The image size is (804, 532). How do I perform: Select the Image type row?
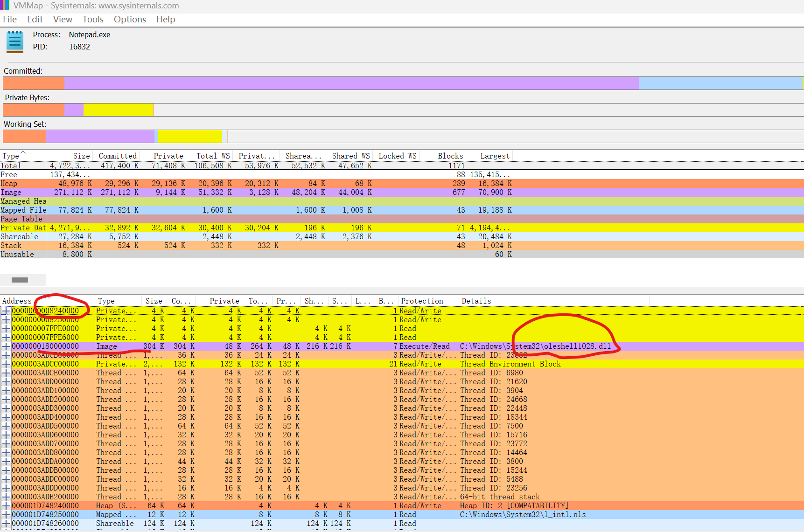pos(402,193)
